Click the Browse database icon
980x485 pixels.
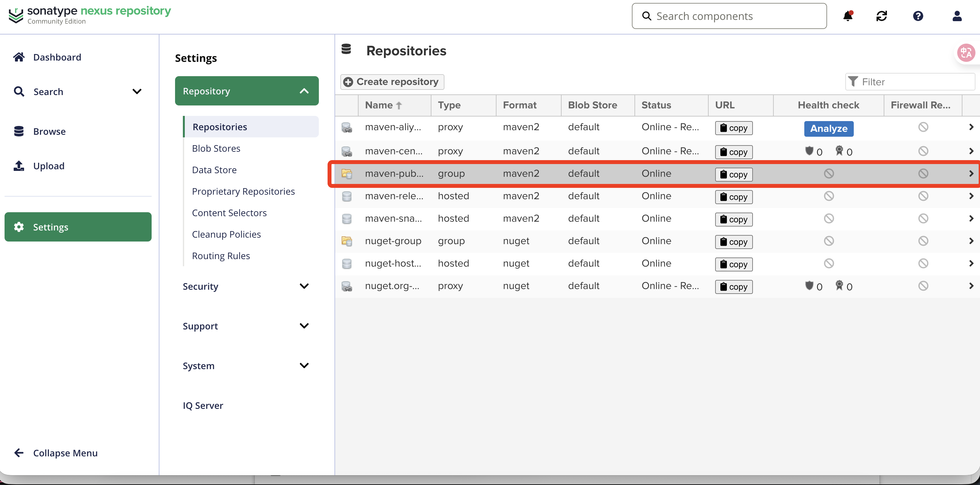click(x=19, y=131)
